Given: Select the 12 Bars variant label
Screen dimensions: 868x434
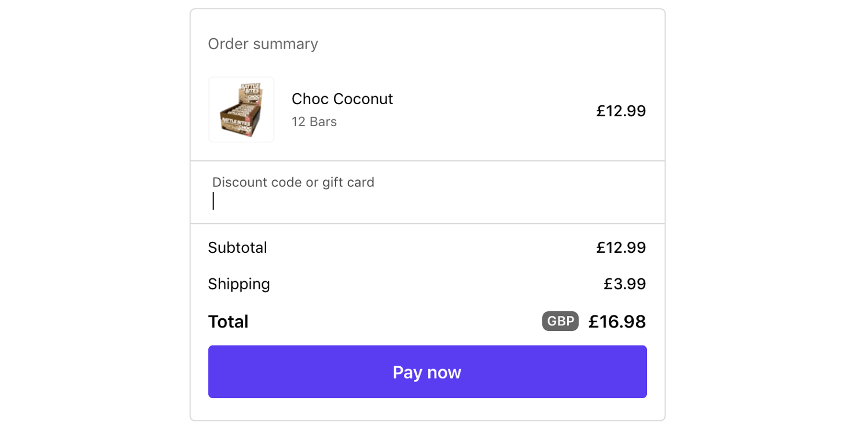Looking at the screenshot, I should pyautogui.click(x=314, y=122).
